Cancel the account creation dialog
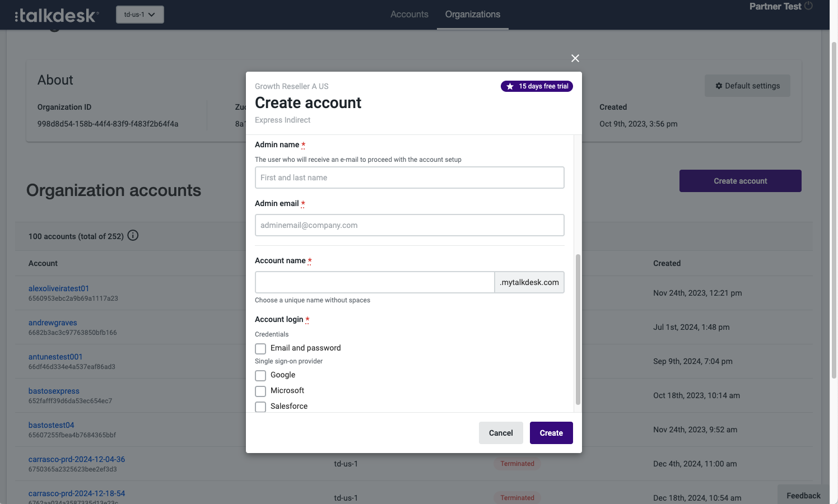Image resolution: width=838 pixels, height=504 pixels. click(x=501, y=433)
